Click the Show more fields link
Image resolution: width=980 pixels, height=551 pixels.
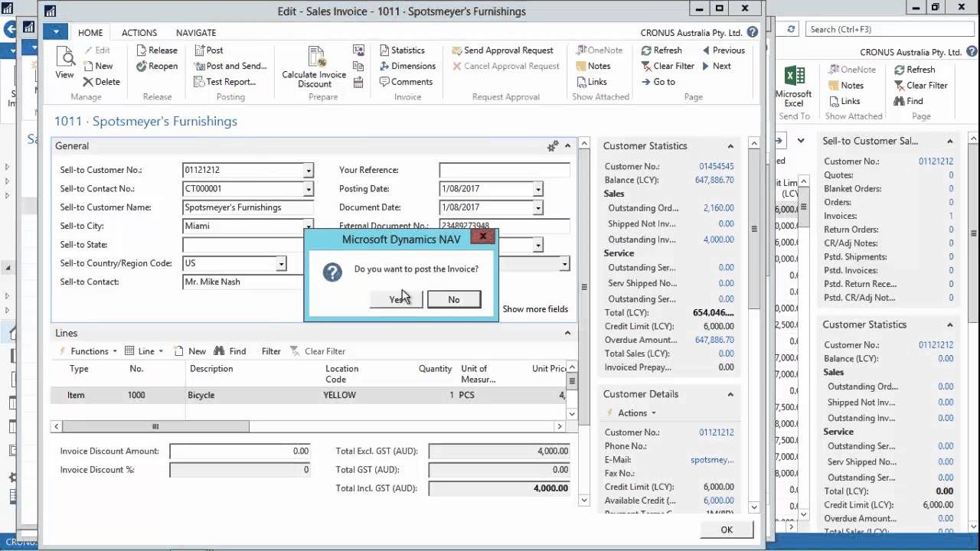click(x=535, y=309)
